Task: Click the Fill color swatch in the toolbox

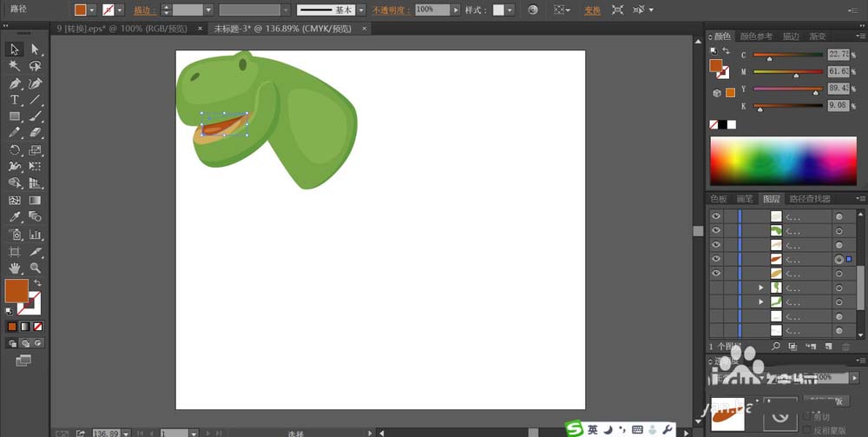Action: 16,290
